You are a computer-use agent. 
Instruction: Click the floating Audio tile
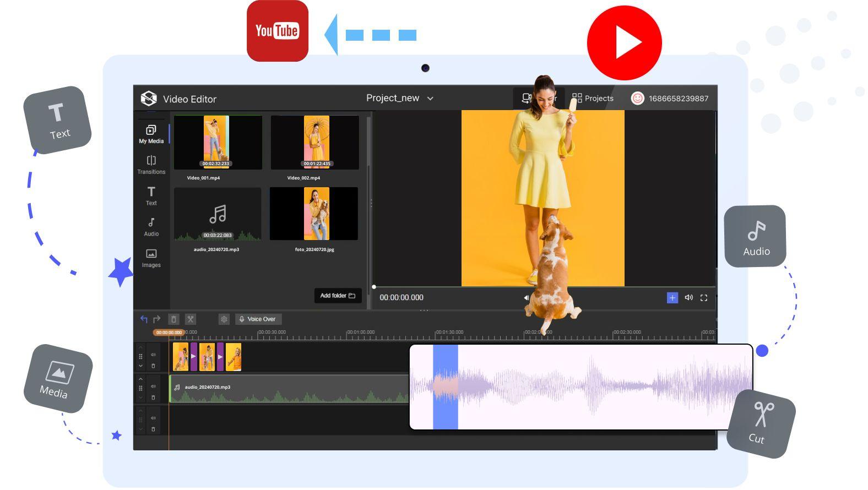(x=755, y=237)
